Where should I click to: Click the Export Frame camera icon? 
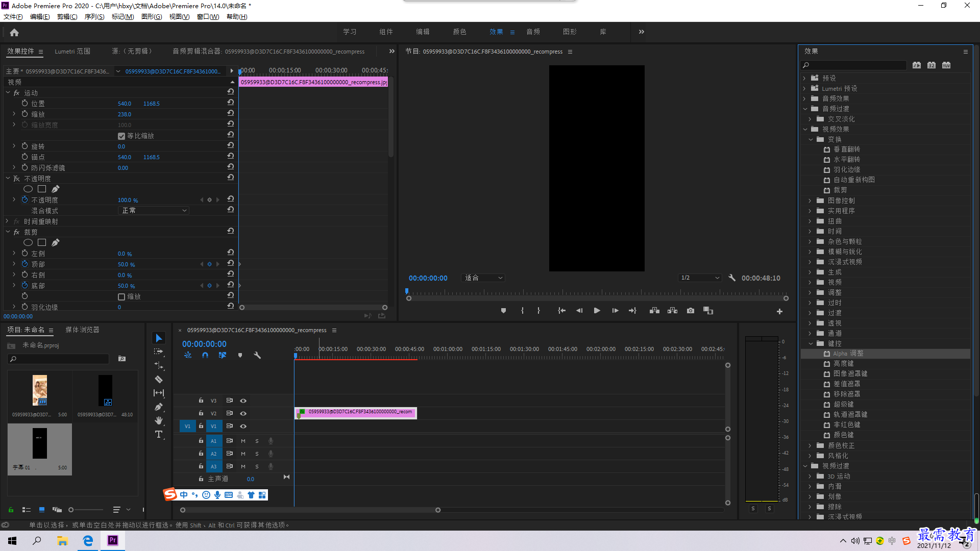691,311
